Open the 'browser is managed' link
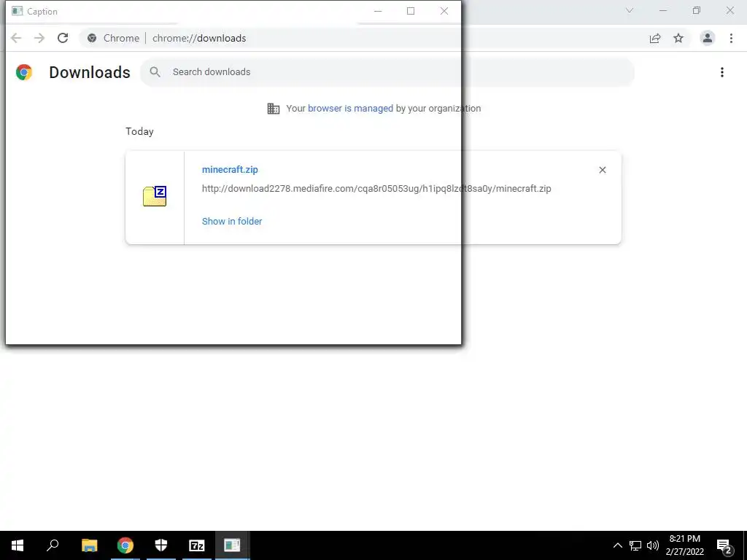The height and width of the screenshot is (560, 747). coord(351,108)
